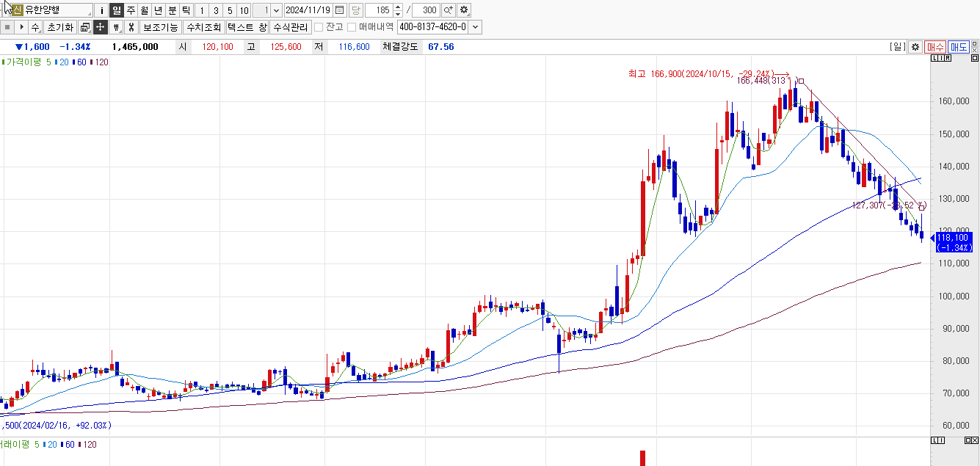980x466 pixels.
Task: Open gear settings beside 매수 button
Action: [x=915, y=47]
